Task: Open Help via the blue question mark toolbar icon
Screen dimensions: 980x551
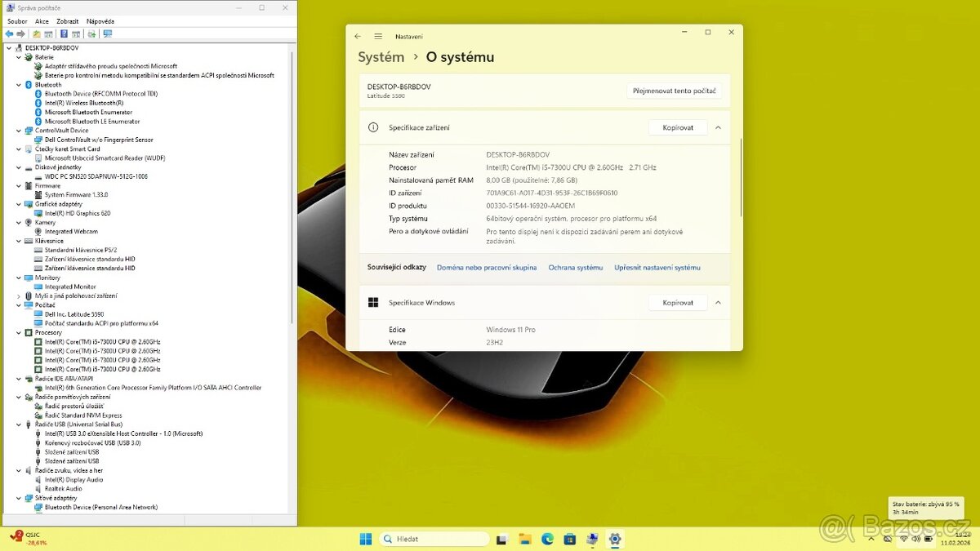Action: [64, 33]
